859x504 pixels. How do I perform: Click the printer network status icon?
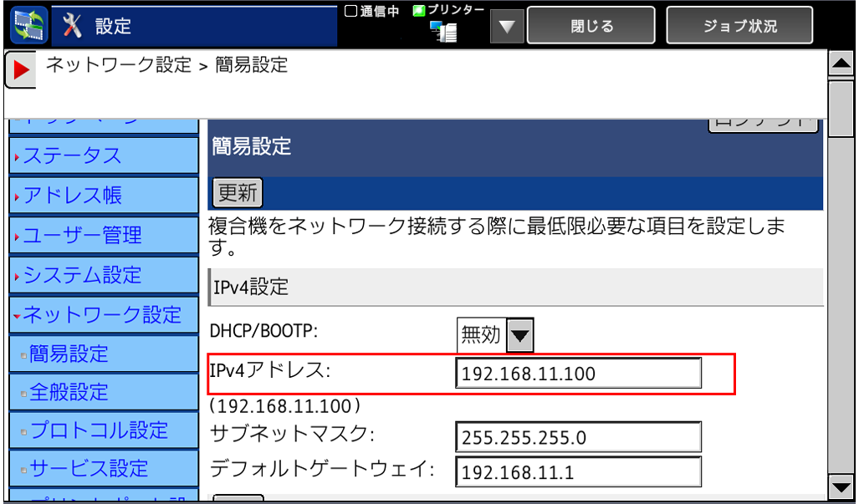pyautogui.click(x=443, y=31)
